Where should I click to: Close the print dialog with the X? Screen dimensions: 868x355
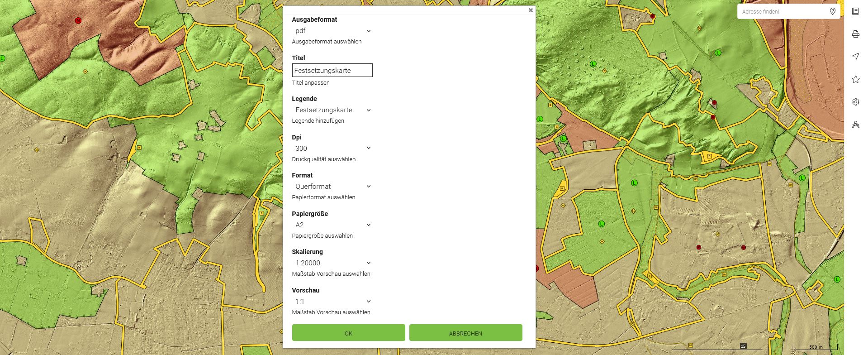coord(531,10)
